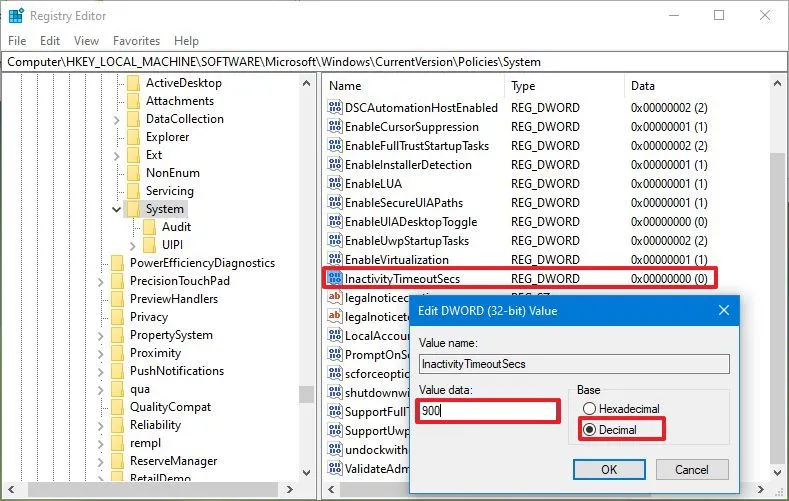This screenshot has width=789, height=501.
Task: Select the Servicing key in tree
Action: [x=170, y=191]
